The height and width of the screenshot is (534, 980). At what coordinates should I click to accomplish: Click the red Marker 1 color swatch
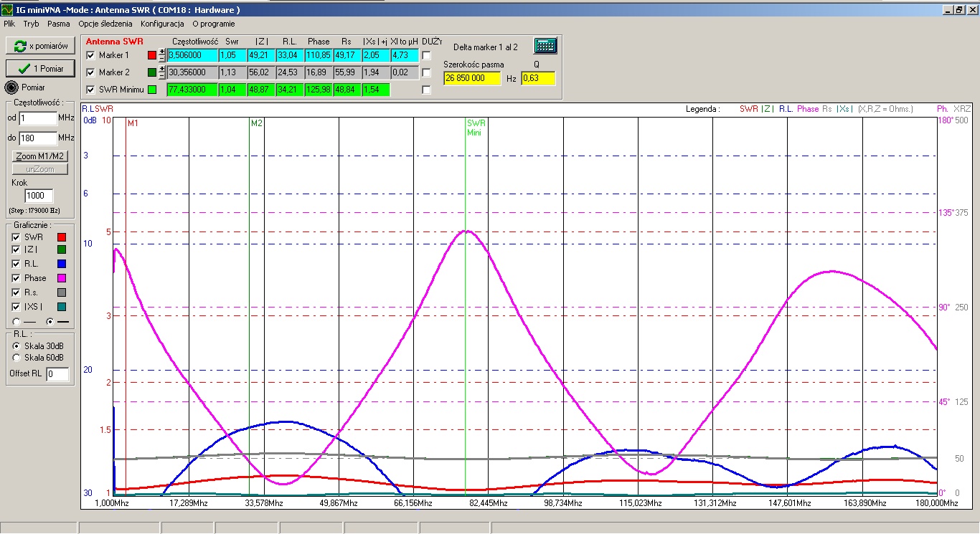(151, 55)
